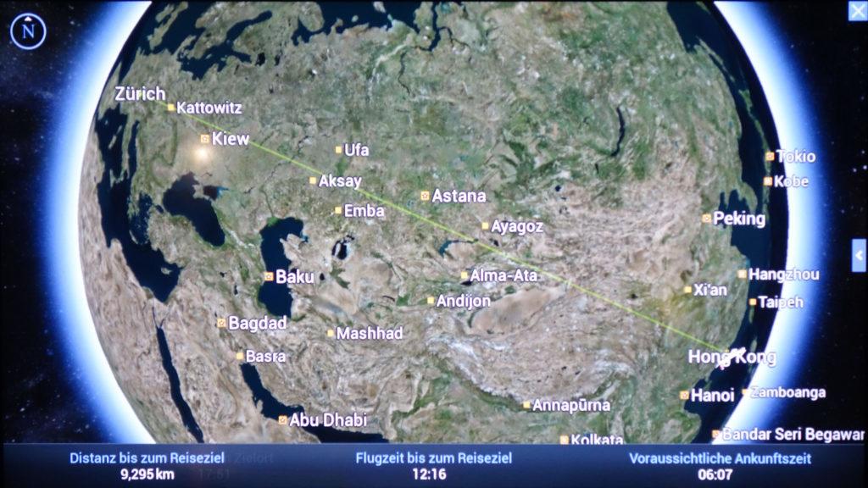
Task: Expand the side panel arrow
Action: pos(860,256)
